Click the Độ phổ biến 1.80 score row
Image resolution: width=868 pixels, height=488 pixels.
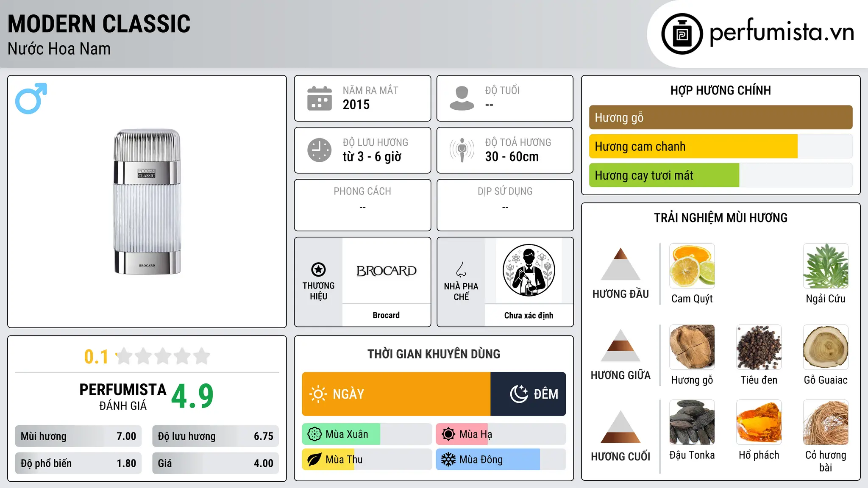click(x=78, y=463)
